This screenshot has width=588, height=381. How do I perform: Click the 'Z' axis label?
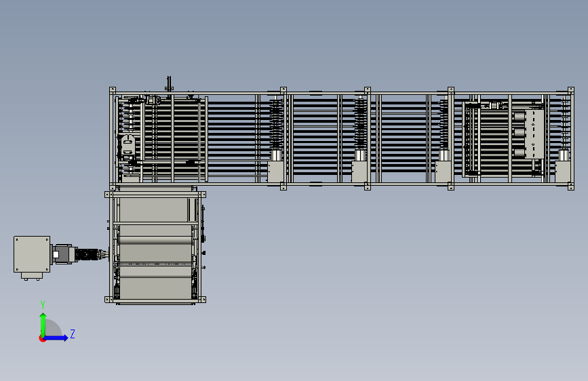[x=73, y=334]
